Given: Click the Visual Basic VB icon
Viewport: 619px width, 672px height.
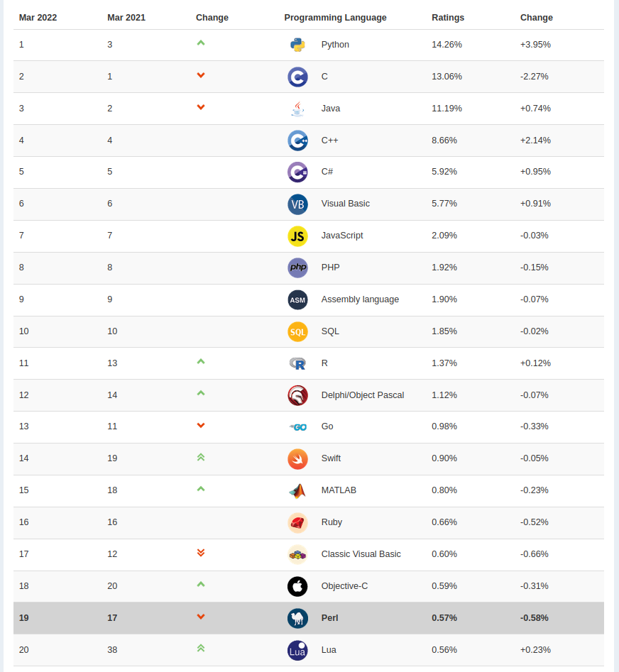Looking at the screenshot, I should (x=297, y=204).
